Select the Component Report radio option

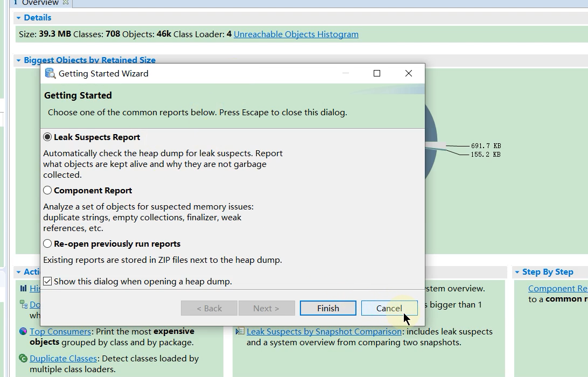pyautogui.click(x=47, y=190)
